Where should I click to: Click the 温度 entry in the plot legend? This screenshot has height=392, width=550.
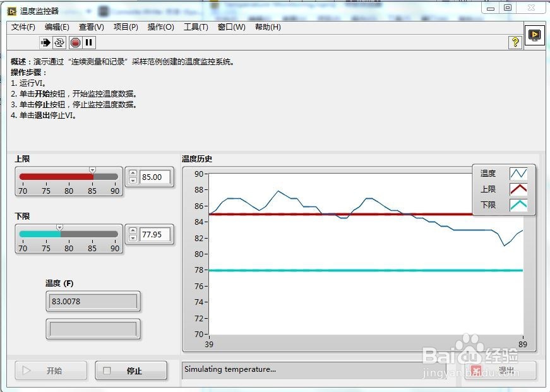pos(488,174)
